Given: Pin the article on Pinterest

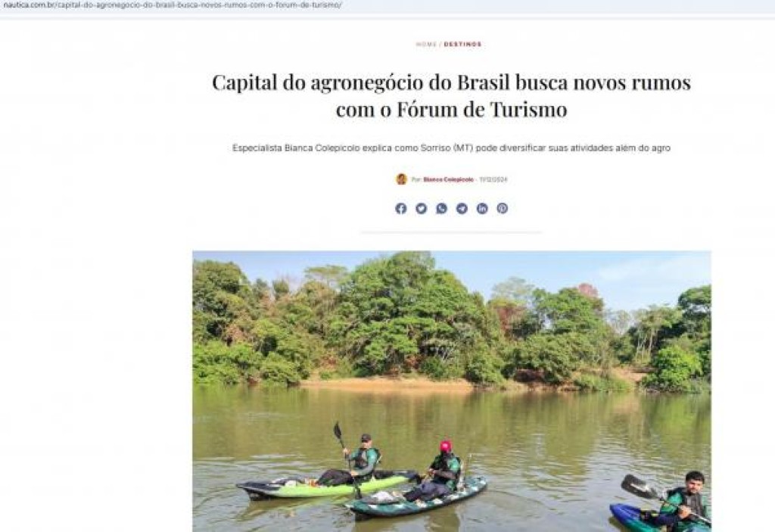Looking at the screenshot, I should [x=503, y=209].
